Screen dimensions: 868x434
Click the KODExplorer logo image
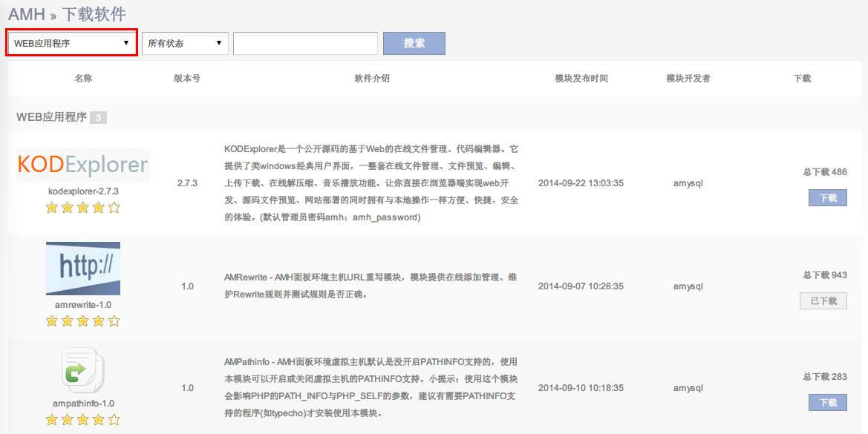[83, 165]
